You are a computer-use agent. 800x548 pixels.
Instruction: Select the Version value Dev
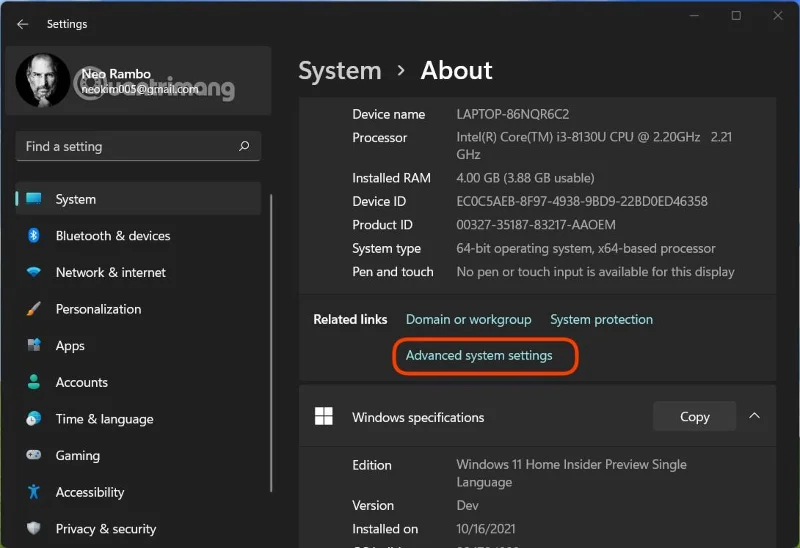pos(467,505)
